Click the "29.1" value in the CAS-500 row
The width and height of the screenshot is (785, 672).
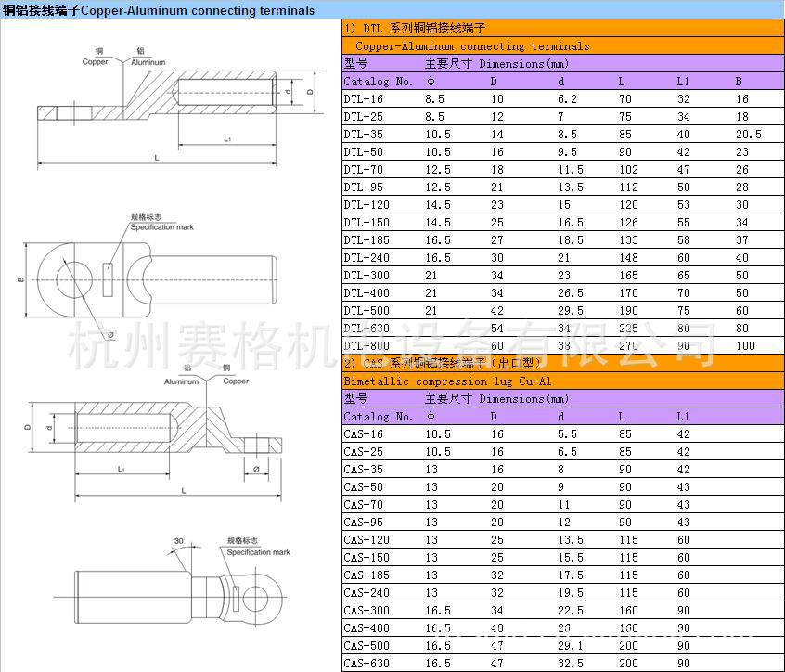pyautogui.click(x=571, y=645)
